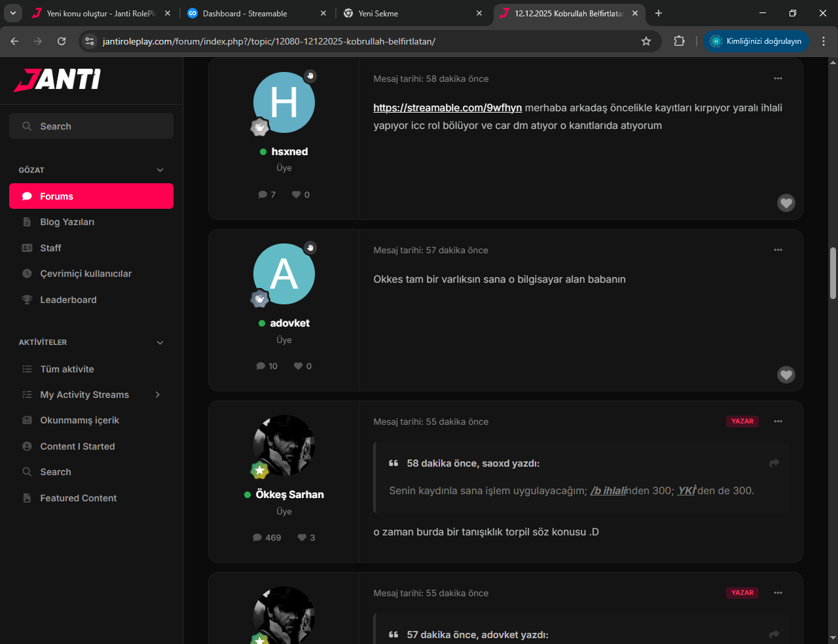Collapse the AKTİVİTELER section chevron

(160, 342)
